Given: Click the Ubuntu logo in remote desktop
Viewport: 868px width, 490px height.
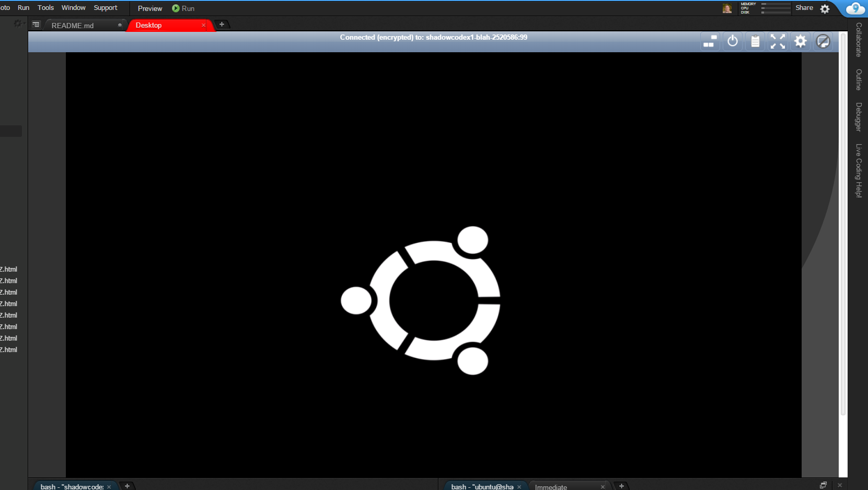Looking at the screenshot, I should [421, 300].
